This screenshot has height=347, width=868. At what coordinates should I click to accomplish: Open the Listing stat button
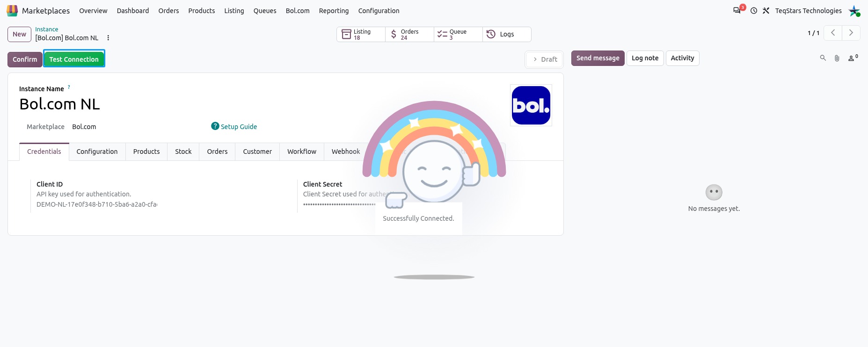coord(361,34)
